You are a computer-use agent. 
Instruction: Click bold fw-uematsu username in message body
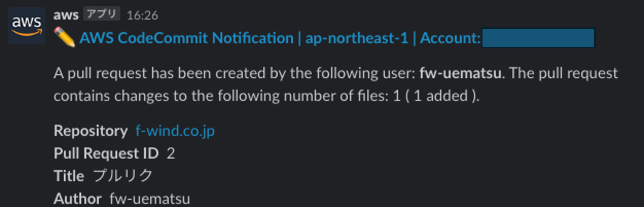(460, 73)
